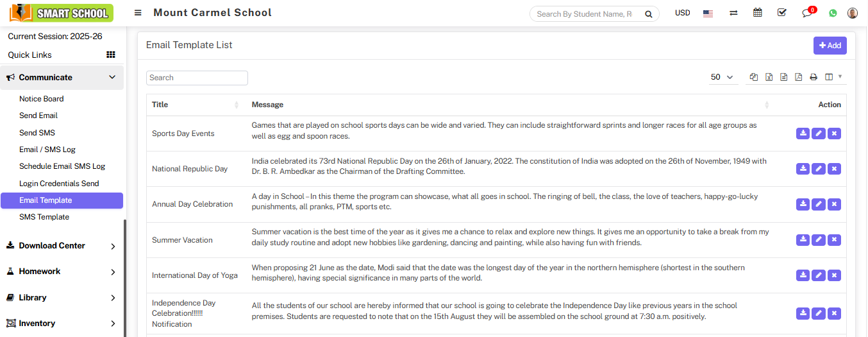868x337 pixels.
Task: Copy the table contents to clipboard
Action: click(754, 77)
